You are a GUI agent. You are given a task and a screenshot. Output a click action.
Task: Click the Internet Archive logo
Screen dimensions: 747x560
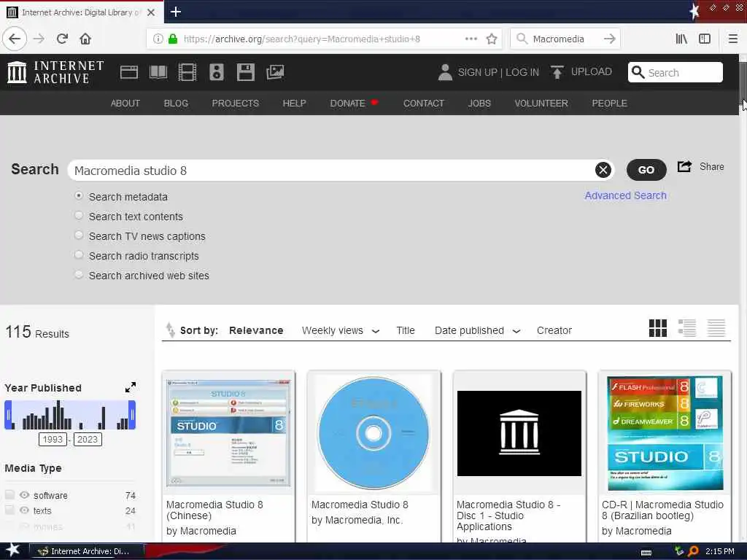[55, 72]
